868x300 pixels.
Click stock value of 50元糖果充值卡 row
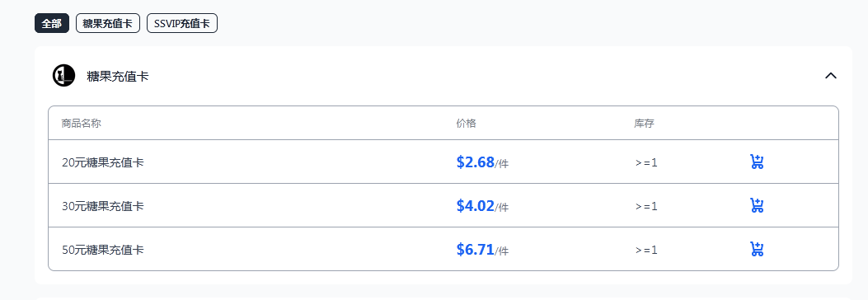click(646, 251)
